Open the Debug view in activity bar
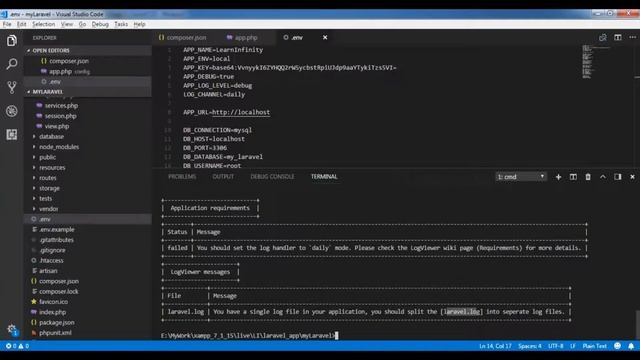The height and width of the screenshot is (360, 640). coord(12,111)
